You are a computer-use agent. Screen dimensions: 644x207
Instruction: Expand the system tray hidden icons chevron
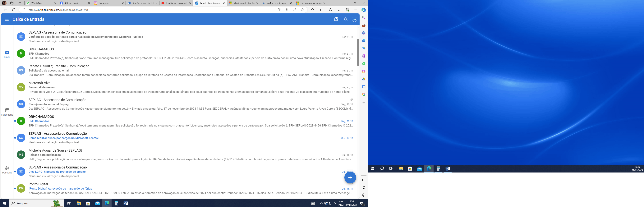point(321,203)
